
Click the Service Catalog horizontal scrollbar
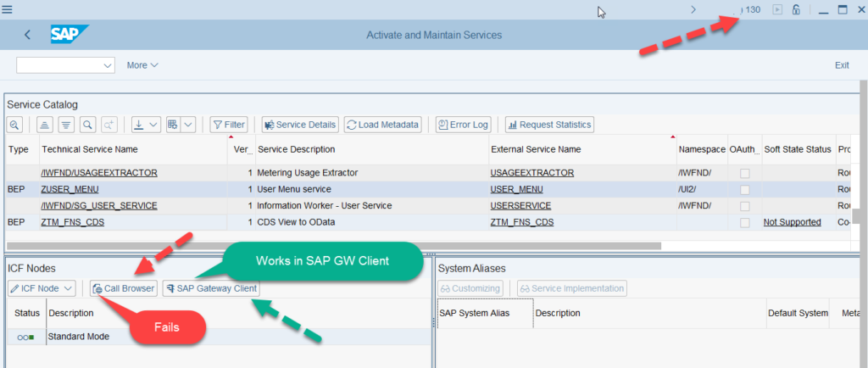tap(334, 245)
